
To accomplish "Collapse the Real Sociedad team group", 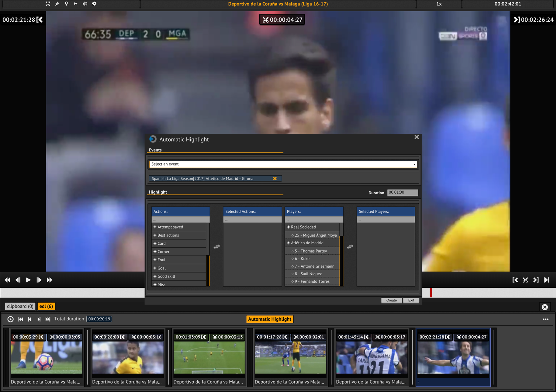I will click(x=288, y=227).
